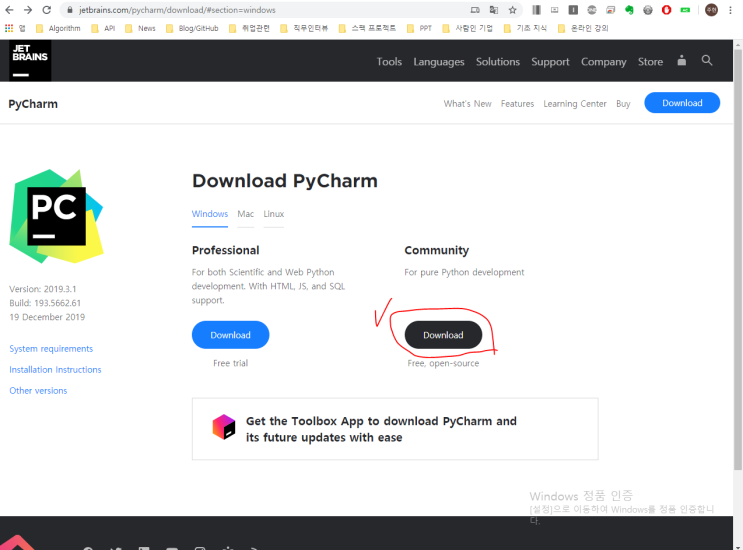Select the Windows tab
This screenshot has width=743, height=550.
click(x=210, y=214)
